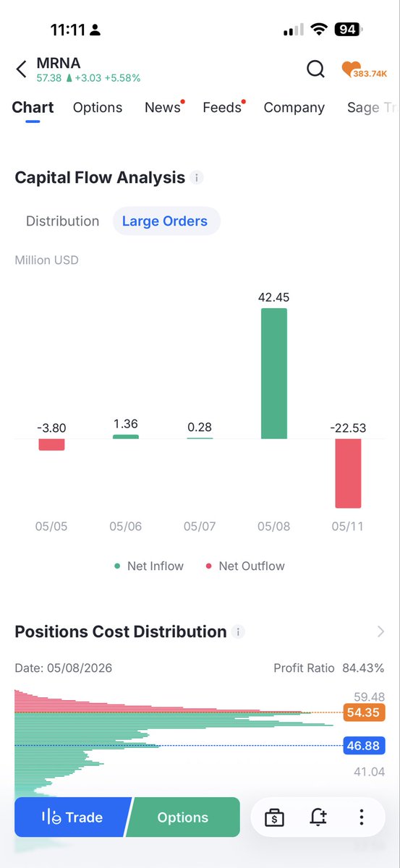Tap the 59.48 price axis label

pyautogui.click(x=369, y=697)
